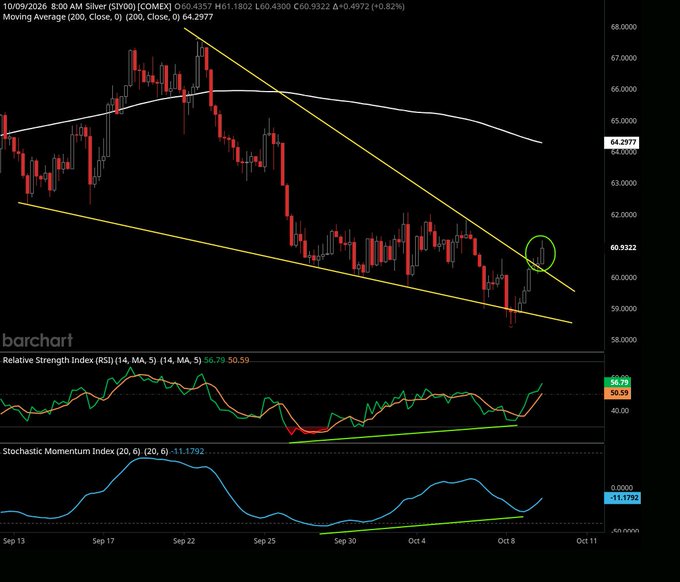The image size is (680, 582).
Task: Select the Relative Strength Index (RSI) label
Action: [58, 360]
